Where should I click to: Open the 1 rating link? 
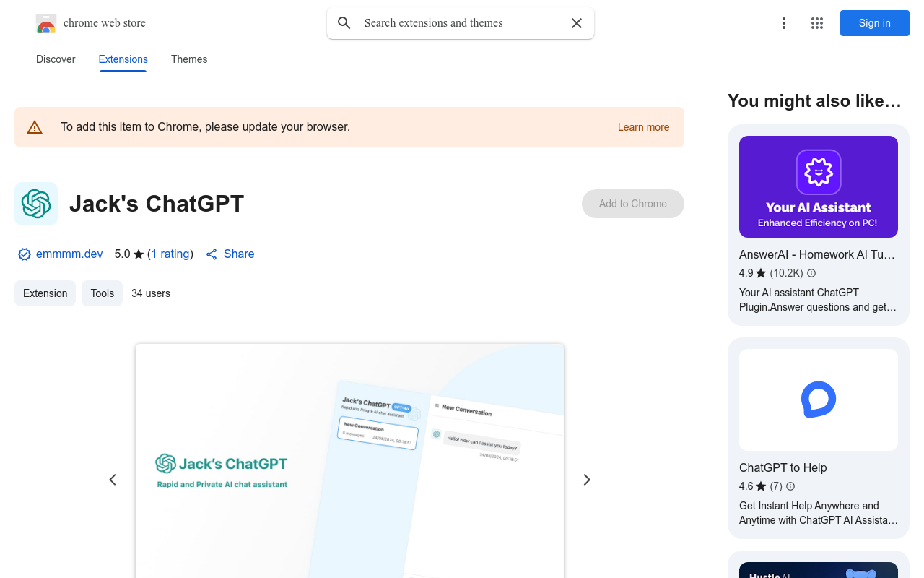[170, 254]
